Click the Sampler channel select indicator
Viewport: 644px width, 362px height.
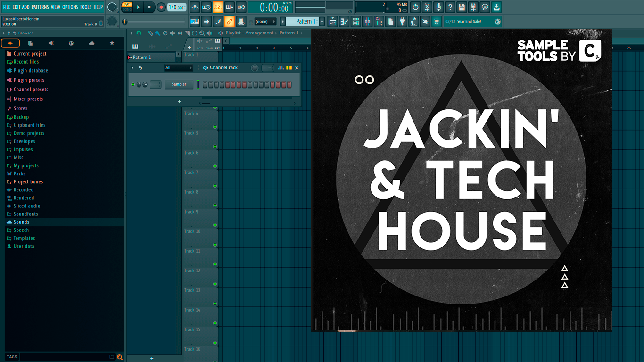198,84
